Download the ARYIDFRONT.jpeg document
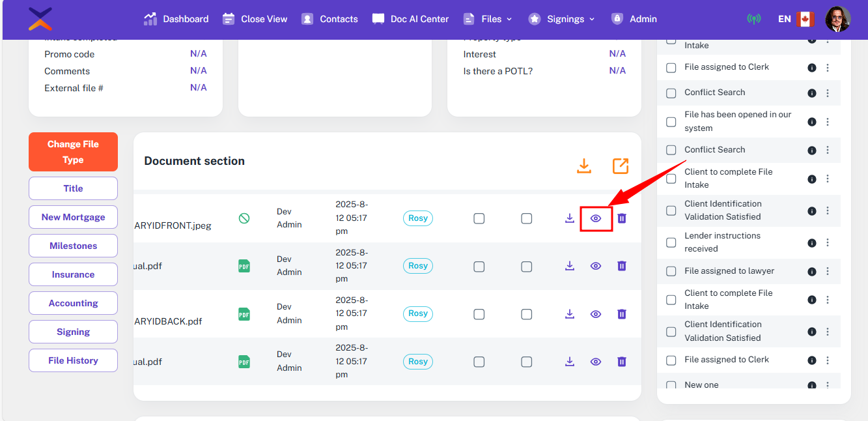This screenshot has height=421, width=868. [x=570, y=218]
